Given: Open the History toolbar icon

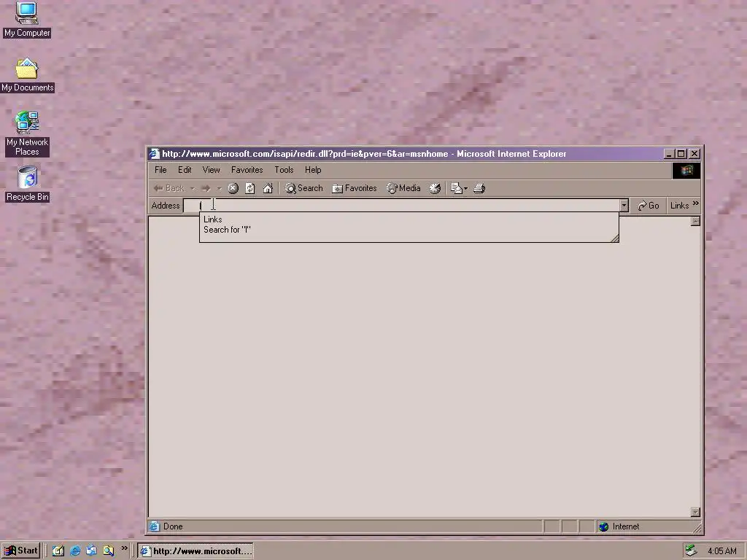Looking at the screenshot, I should point(435,189).
